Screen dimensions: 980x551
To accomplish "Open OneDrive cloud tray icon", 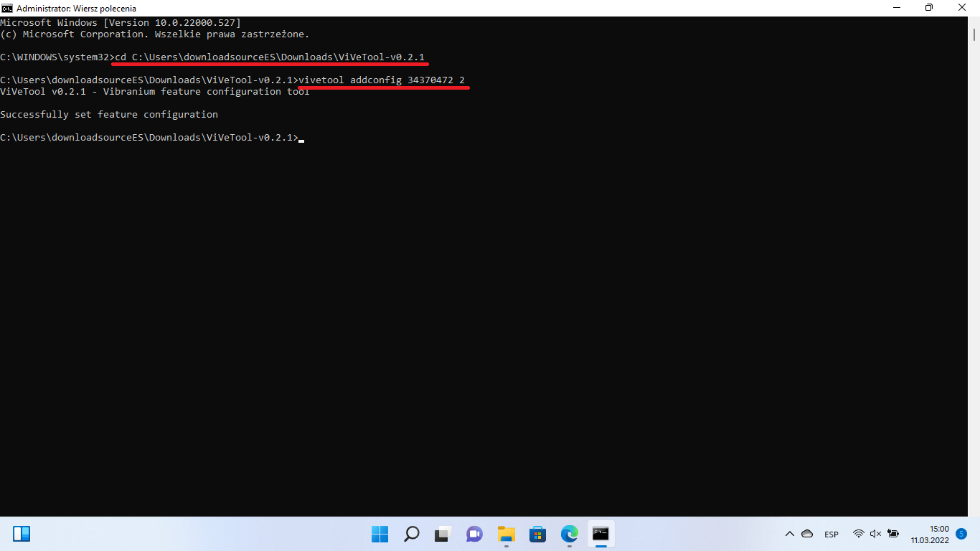I will point(807,534).
